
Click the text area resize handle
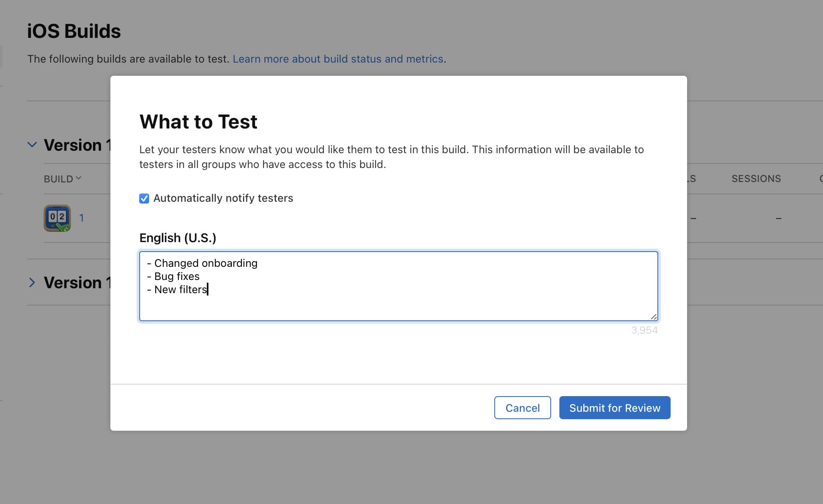pyautogui.click(x=653, y=317)
